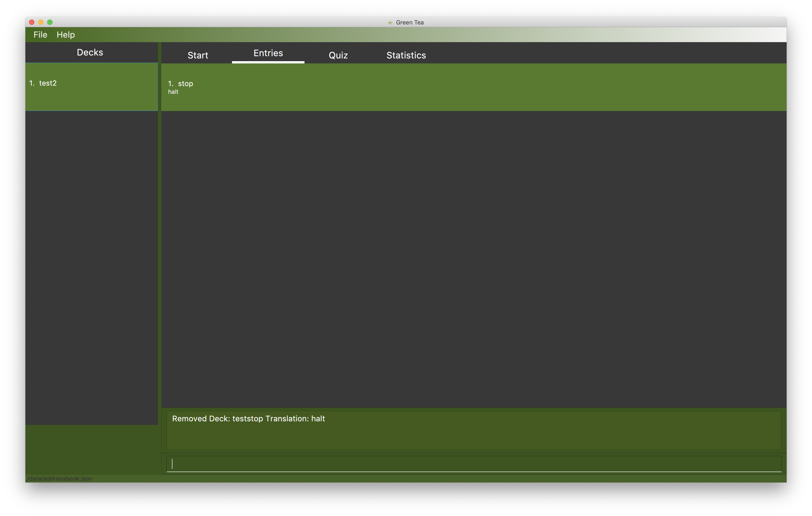This screenshot has height=516, width=812.
Task: Open the Statistics tab
Action: [406, 55]
